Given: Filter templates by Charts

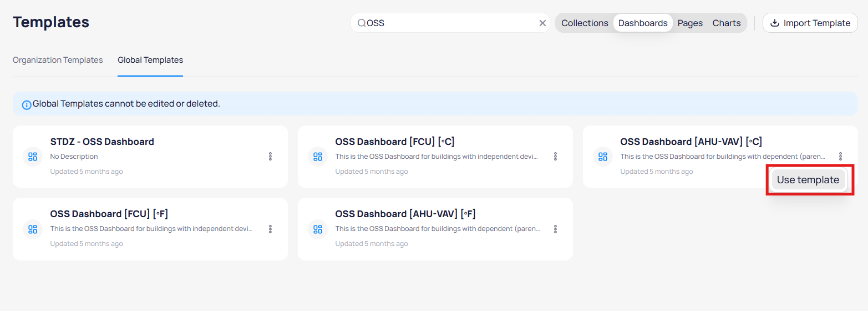Looking at the screenshot, I should pos(727,23).
